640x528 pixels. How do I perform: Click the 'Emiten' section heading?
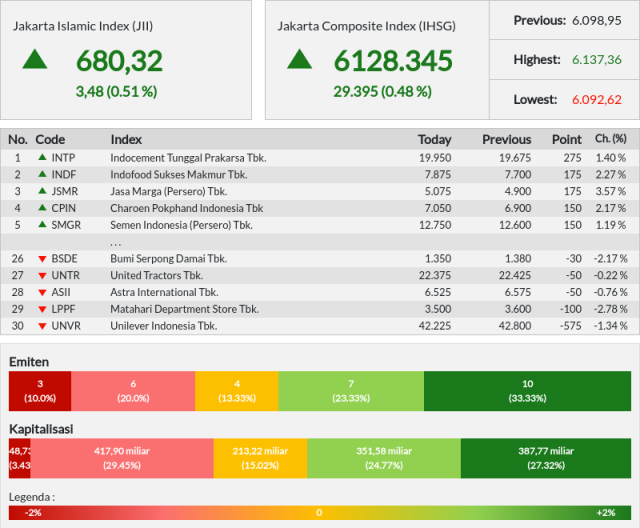(x=29, y=362)
